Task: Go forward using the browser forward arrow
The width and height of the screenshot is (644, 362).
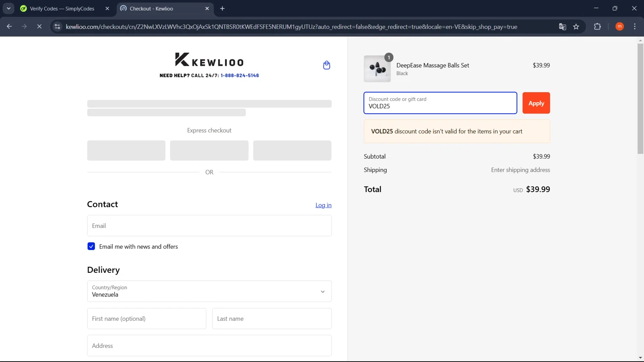Action: click(24, 27)
